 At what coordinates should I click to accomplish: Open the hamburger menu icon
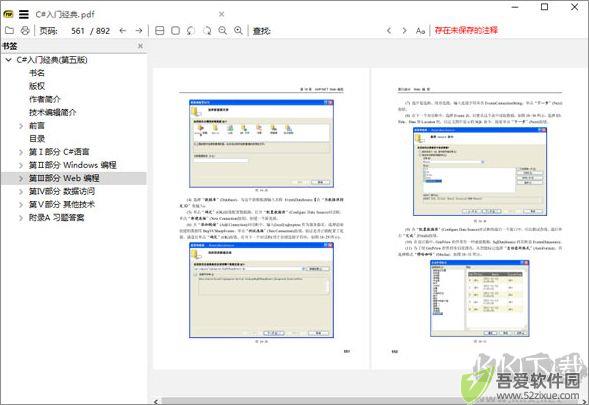pyautogui.click(x=24, y=14)
